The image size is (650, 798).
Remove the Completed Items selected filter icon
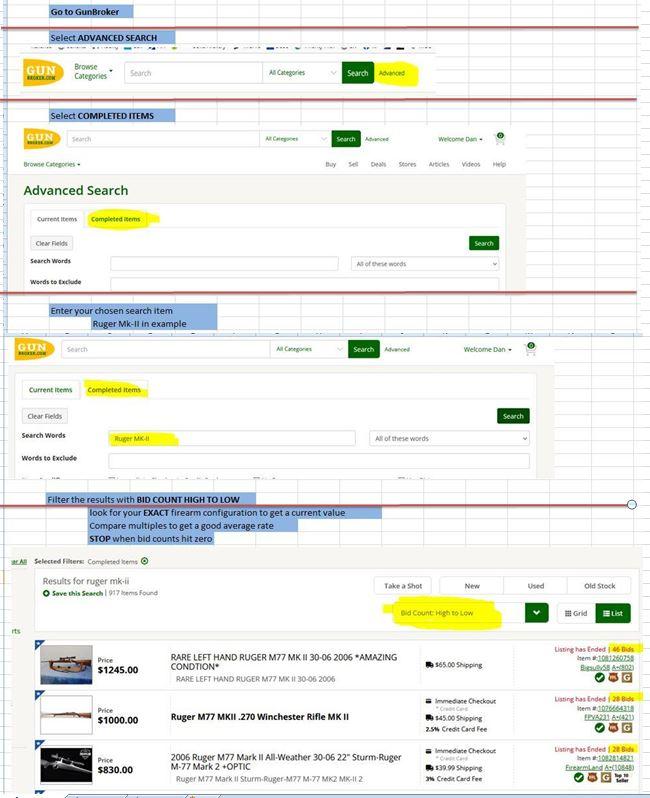pyautogui.click(x=145, y=561)
